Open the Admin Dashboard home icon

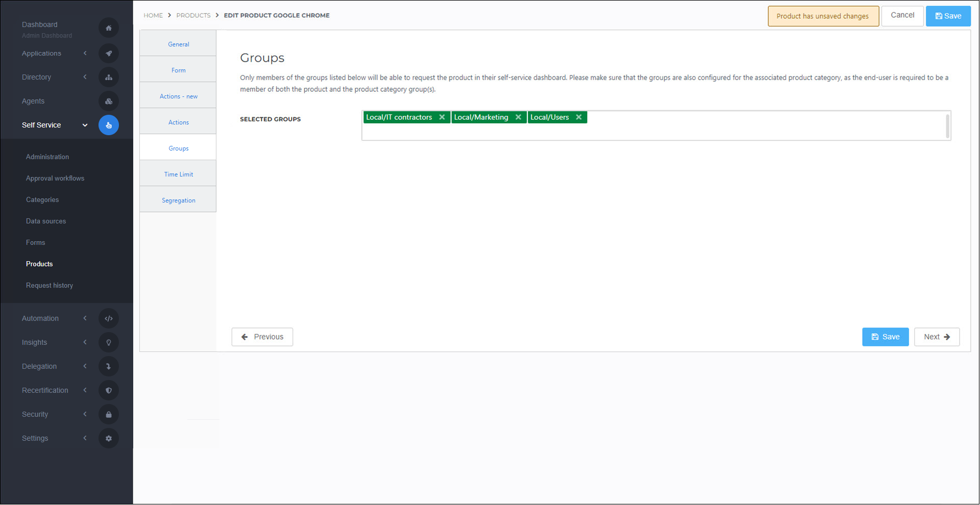click(x=109, y=28)
